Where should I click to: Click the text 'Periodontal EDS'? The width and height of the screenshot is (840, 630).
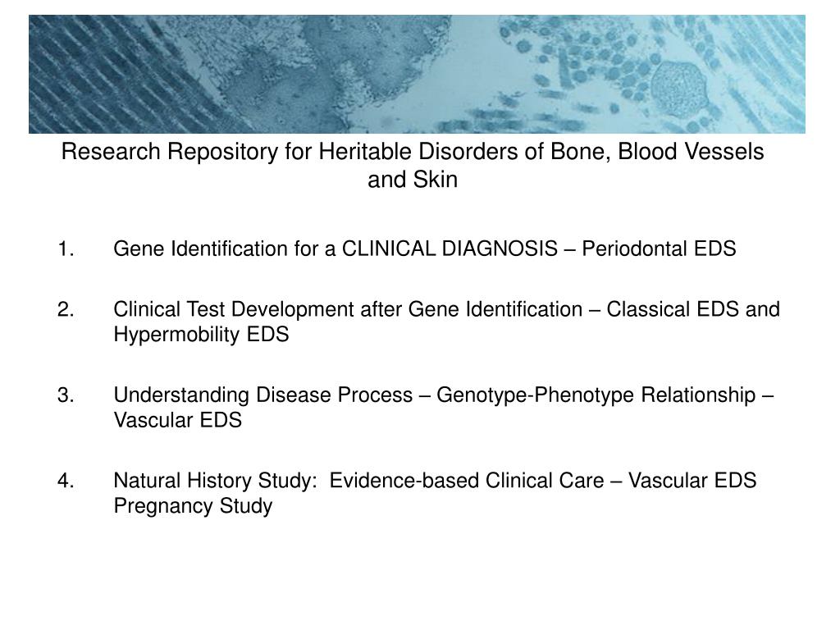(659, 249)
